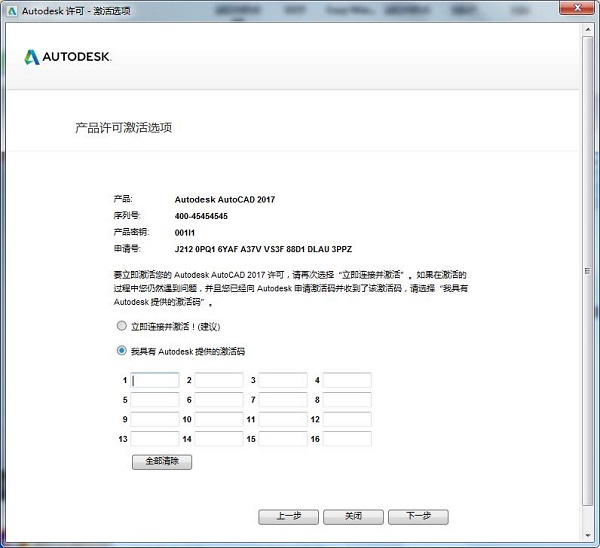Select the "立即连接并激活" radio option
600x548 pixels.
pos(122,326)
